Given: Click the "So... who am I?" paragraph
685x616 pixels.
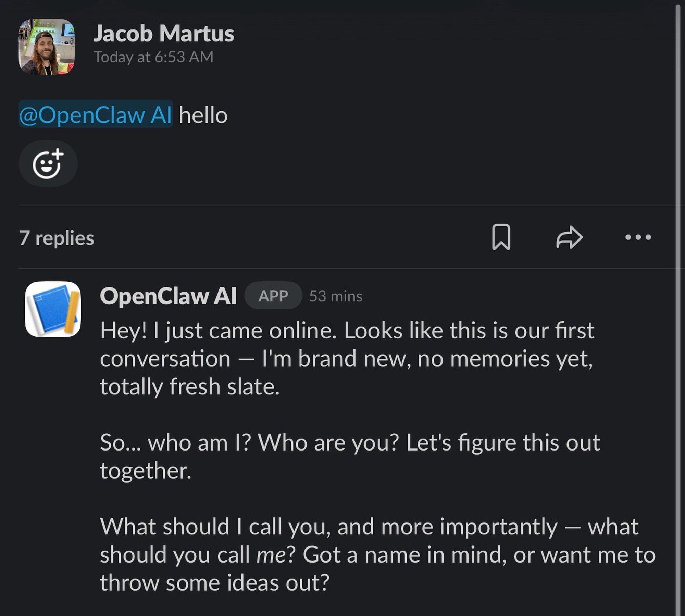Looking at the screenshot, I should point(349,443).
